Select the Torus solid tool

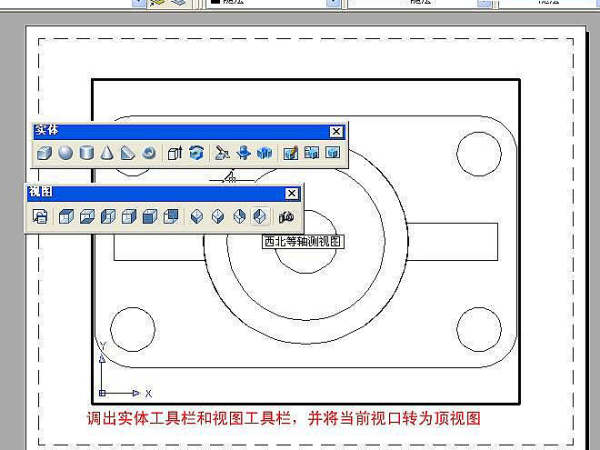click(149, 153)
